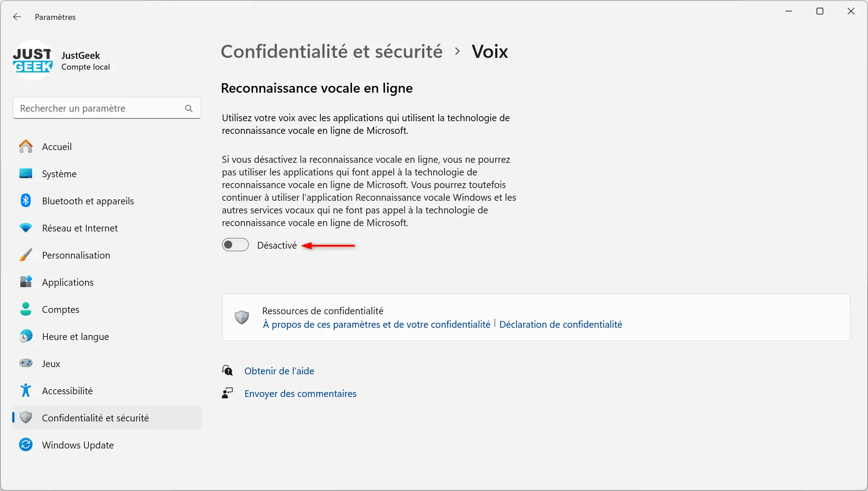Toggle the disabled voice recognition switch

[235, 245]
